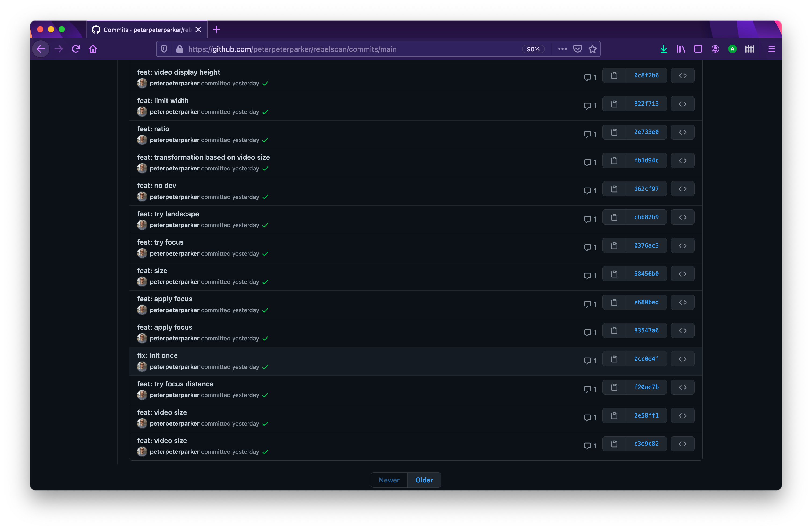Open 'feat: size' commit title
This screenshot has height=530, width=812.
[152, 271]
